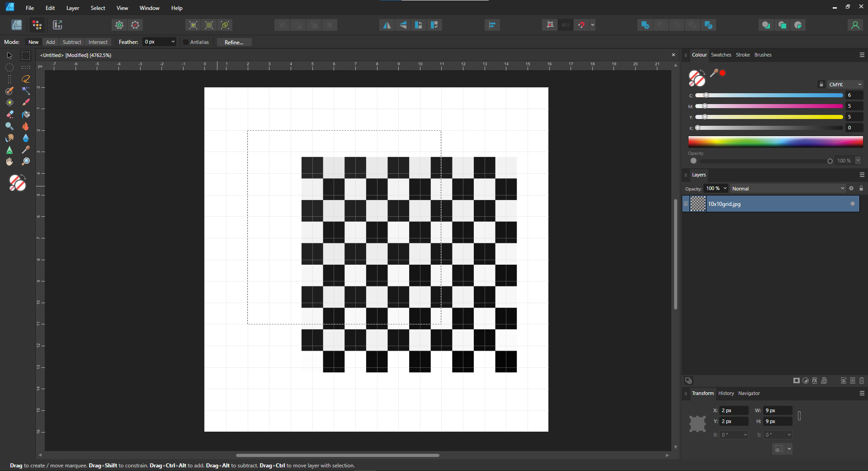The image size is (868, 471).
Task: Select the Move tool in the toolbar
Action: point(9,56)
